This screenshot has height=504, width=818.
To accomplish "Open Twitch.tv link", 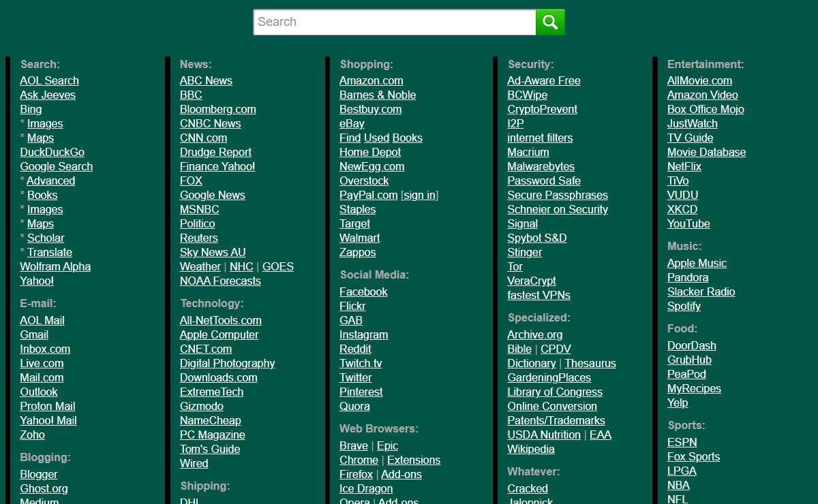I will click(x=361, y=363).
